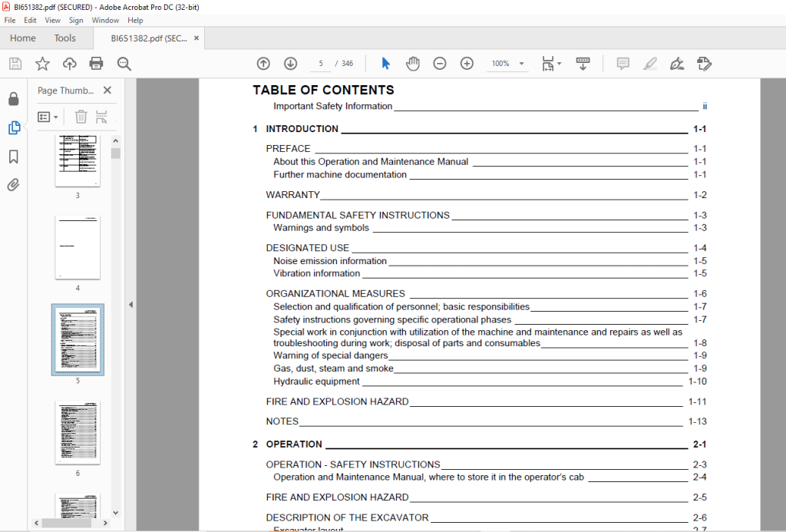
Task: Open the 100% zoom level dropdown
Action: click(x=521, y=64)
